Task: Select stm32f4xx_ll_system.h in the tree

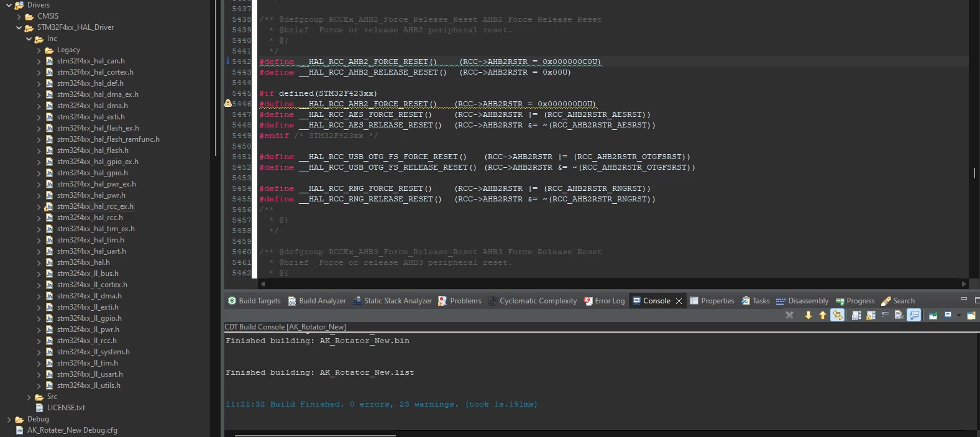Action: [x=93, y=352]
